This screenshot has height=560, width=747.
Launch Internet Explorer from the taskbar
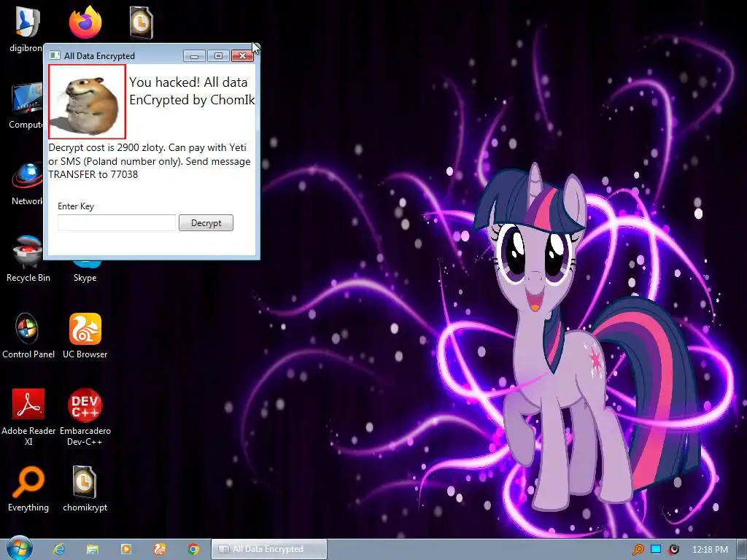pos(59,549)
